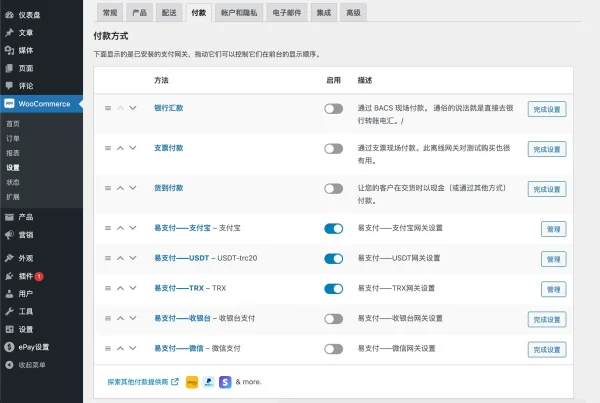Move 支票付款 down with the chevron
600x403 pixels.
pos(133,148)
